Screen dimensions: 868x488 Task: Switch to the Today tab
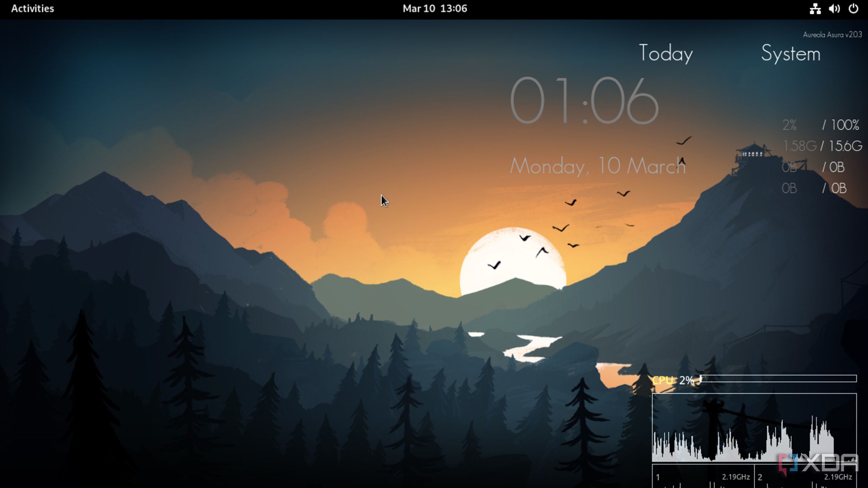click(666, 53)
